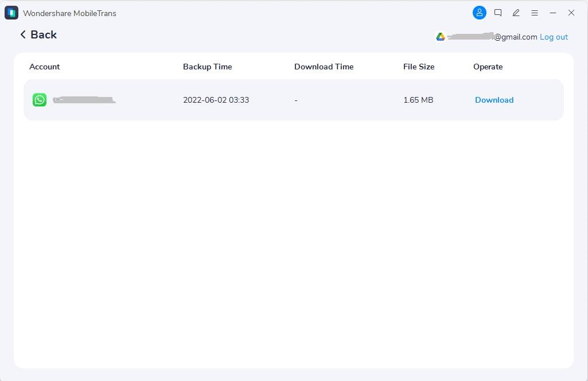Open the hamburger menu icon

534,13
